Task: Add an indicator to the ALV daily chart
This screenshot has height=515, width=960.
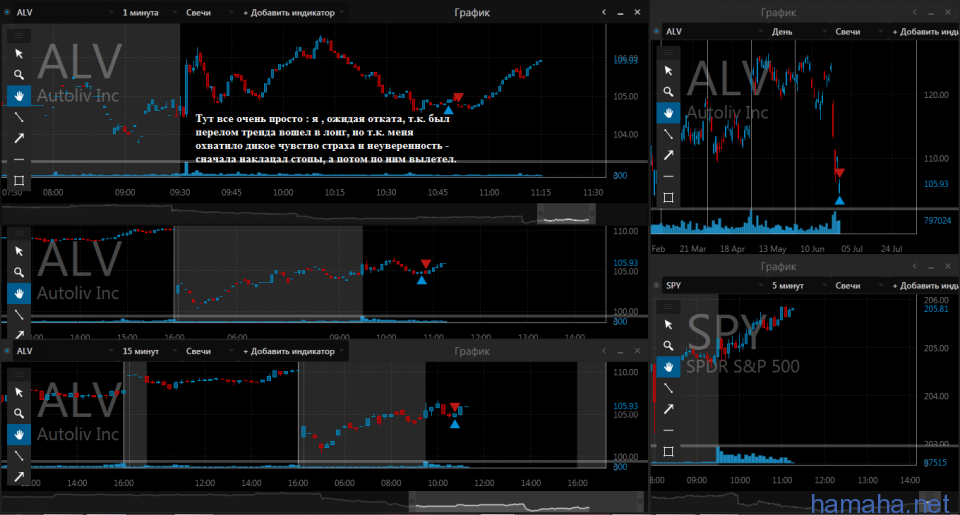Action: pyautogui.click(x=925, y=31)
